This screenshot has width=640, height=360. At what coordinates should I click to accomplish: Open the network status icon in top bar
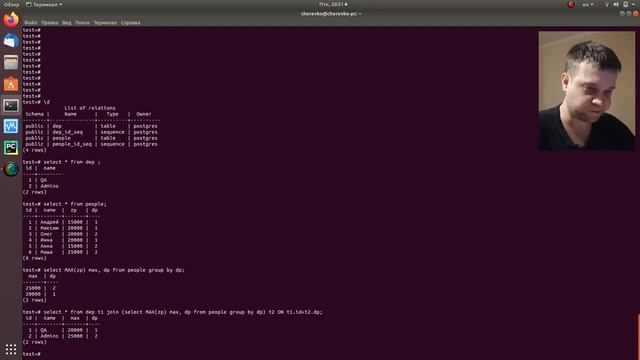point(607,4)
